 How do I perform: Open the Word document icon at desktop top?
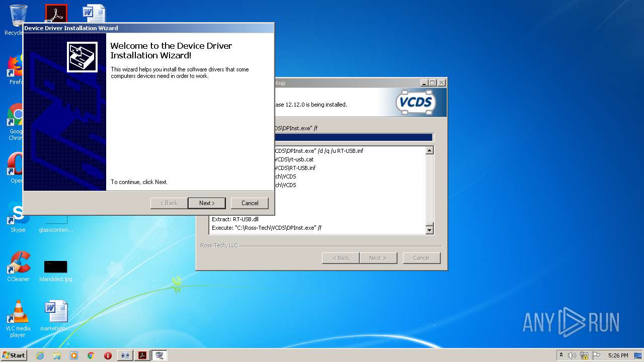pos(94,13)
